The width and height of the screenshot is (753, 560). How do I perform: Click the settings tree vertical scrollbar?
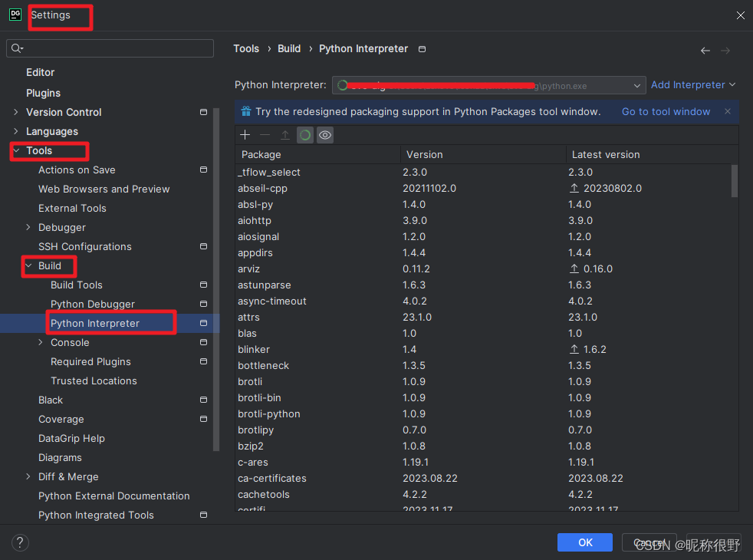tap(216, 279)
